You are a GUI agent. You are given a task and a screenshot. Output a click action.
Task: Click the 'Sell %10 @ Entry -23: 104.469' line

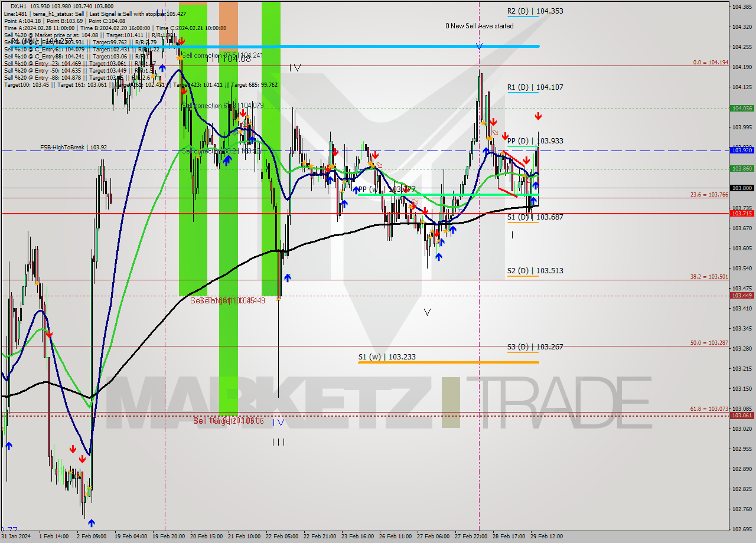tap(80, 63)
